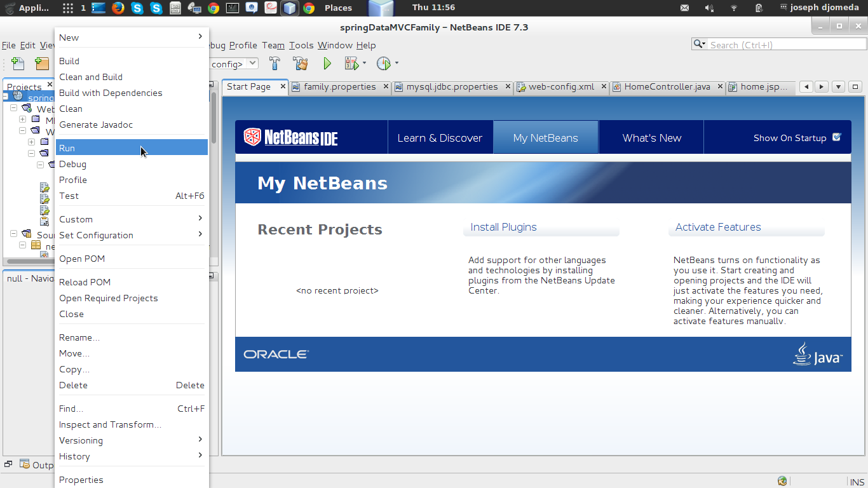Click the volume icon in system tray

(x=709, y=8)
